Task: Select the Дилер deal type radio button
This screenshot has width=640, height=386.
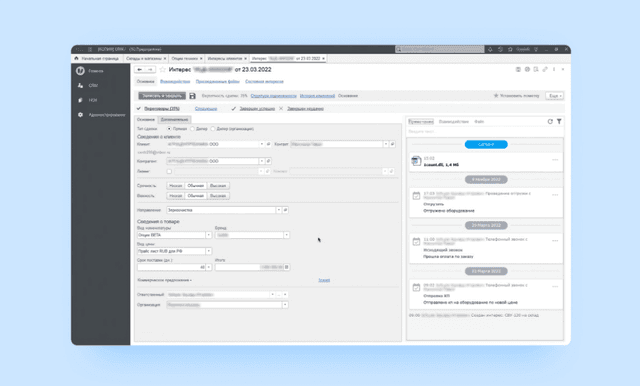Action: click(x=193, y=129)
